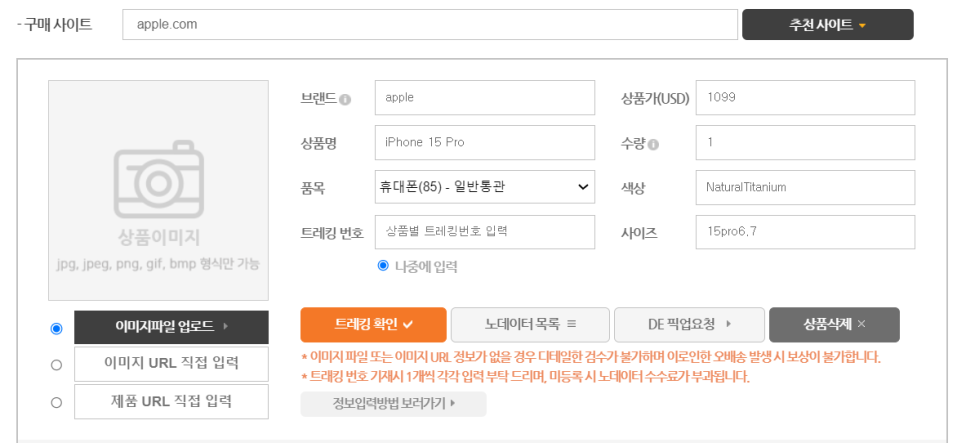Select the 제품 URL 직접 입력 radio
Image resolution: width=966 pixels, height=443 pixels.
57,402
